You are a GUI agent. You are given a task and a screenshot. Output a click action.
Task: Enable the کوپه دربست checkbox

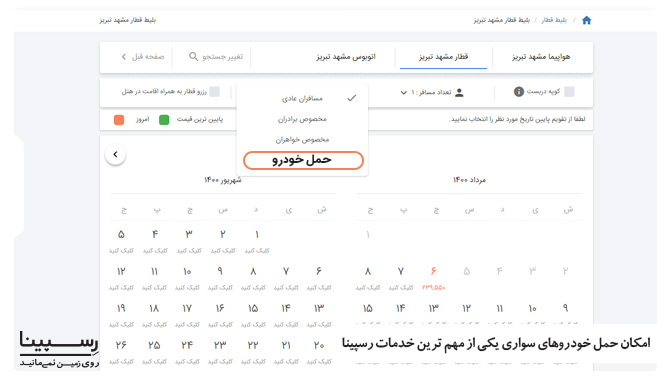click(x=569, y=91)
